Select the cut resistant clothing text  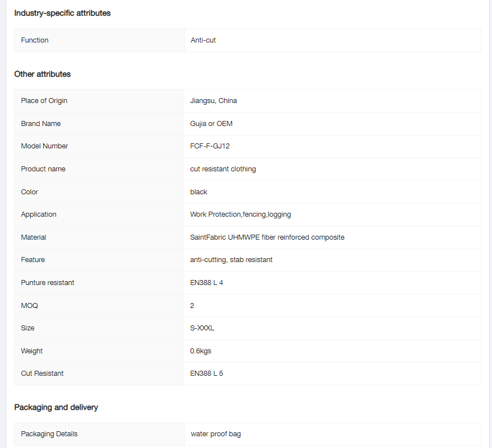(223, 169)
